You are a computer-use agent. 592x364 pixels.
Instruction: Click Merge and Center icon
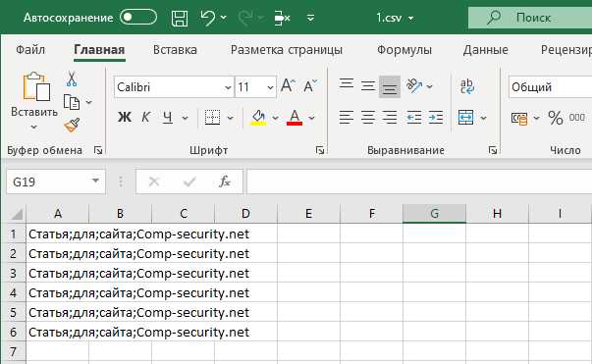click(466, 118)
